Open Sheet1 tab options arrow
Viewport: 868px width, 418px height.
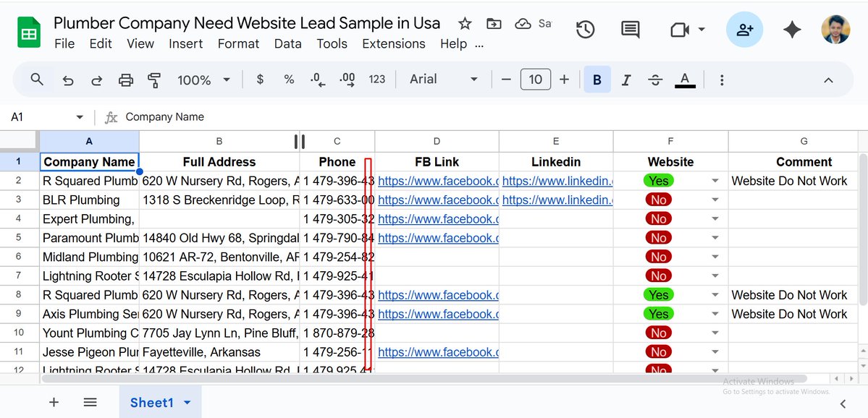pos(187,403)
